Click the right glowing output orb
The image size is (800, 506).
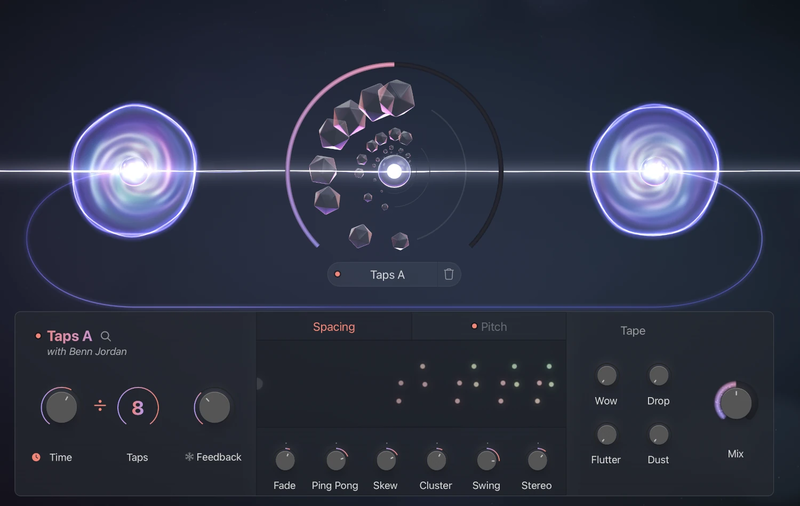[x=655, y=172]
